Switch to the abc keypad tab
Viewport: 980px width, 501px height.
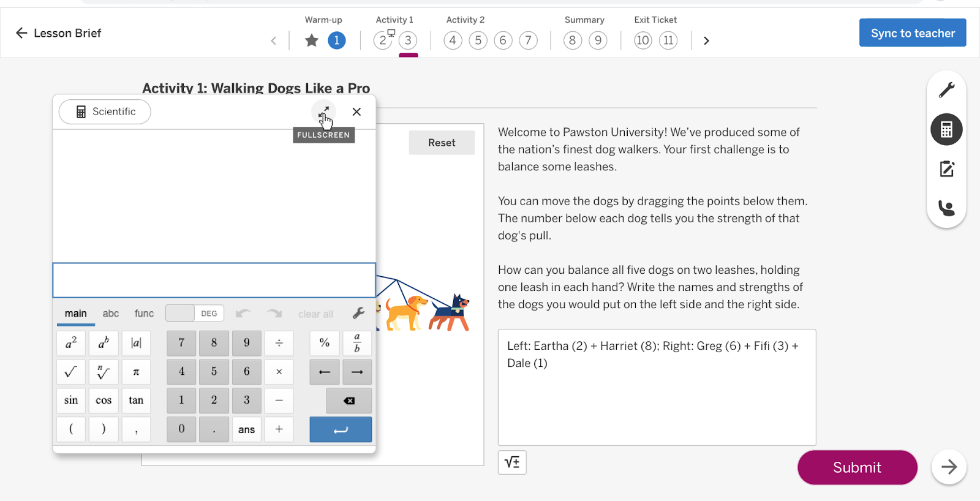coord(111,314)
